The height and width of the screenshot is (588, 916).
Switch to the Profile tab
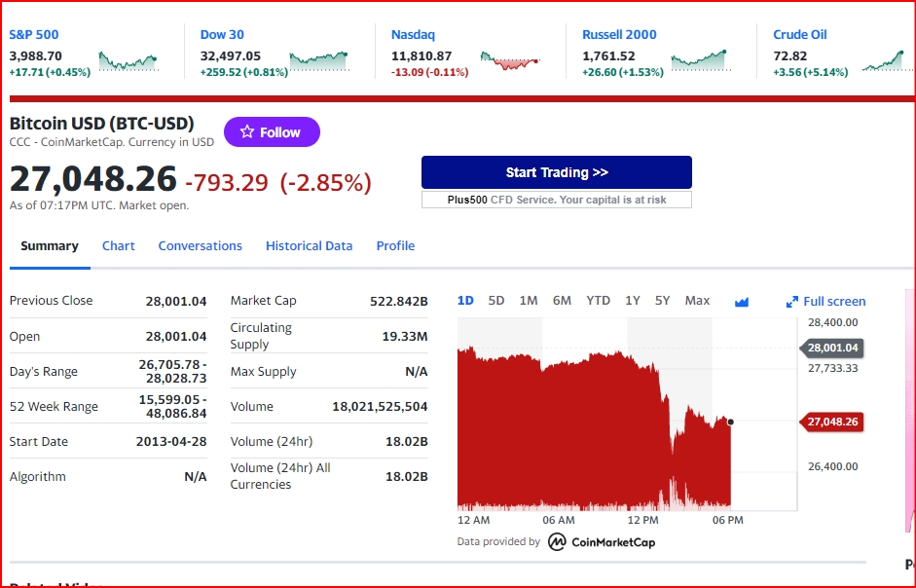coord(395,246)
